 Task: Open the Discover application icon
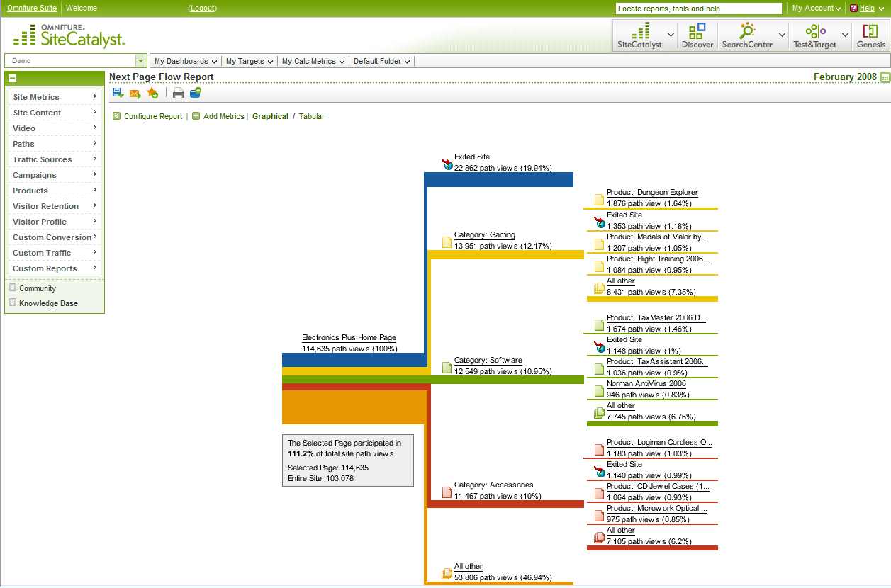(697, 34)
